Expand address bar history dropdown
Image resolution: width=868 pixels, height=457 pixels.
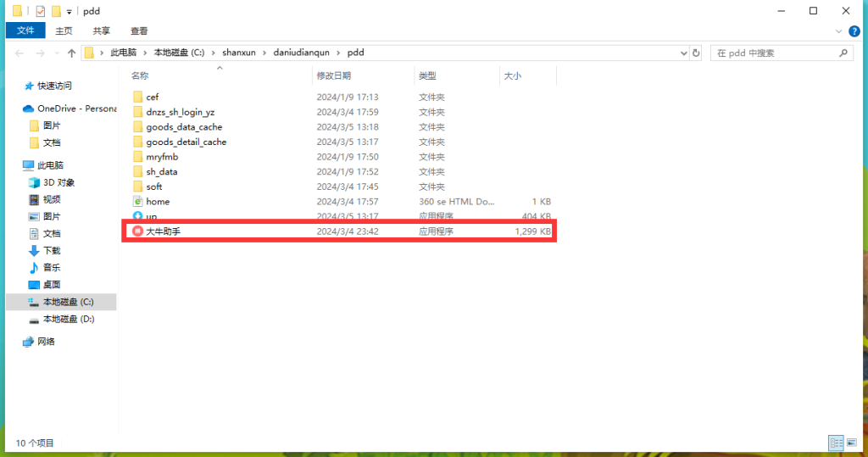click(684, 53)
